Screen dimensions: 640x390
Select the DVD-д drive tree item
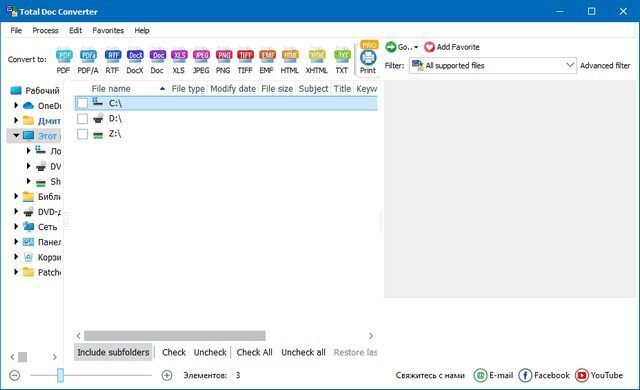(49, 212)
